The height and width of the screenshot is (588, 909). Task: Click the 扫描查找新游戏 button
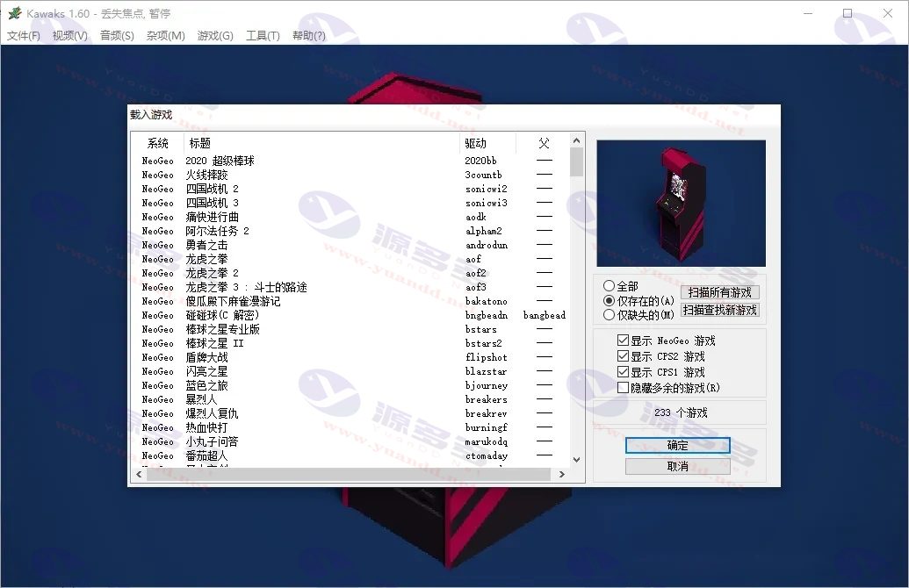coord(719,310)
